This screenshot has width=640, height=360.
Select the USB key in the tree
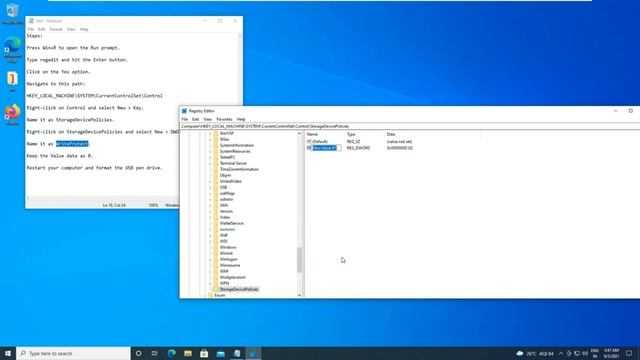(x=223, y=187)
